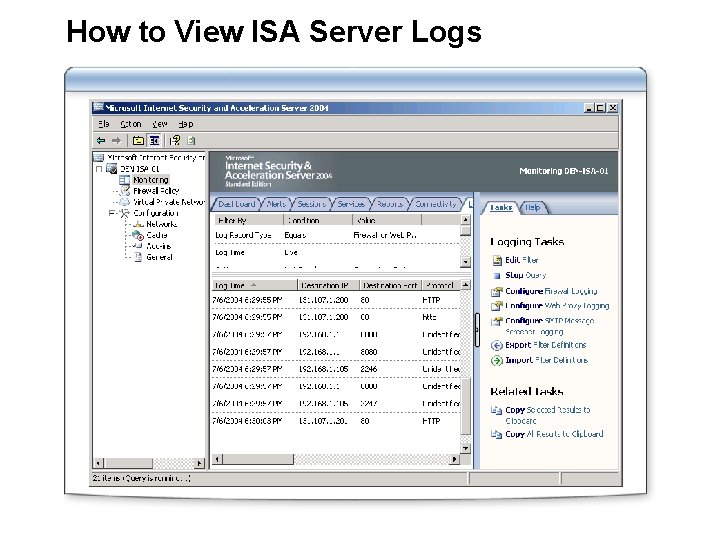Click the Firewall Policy node icon
The image size is (720, 540).
tap(124, 191)
